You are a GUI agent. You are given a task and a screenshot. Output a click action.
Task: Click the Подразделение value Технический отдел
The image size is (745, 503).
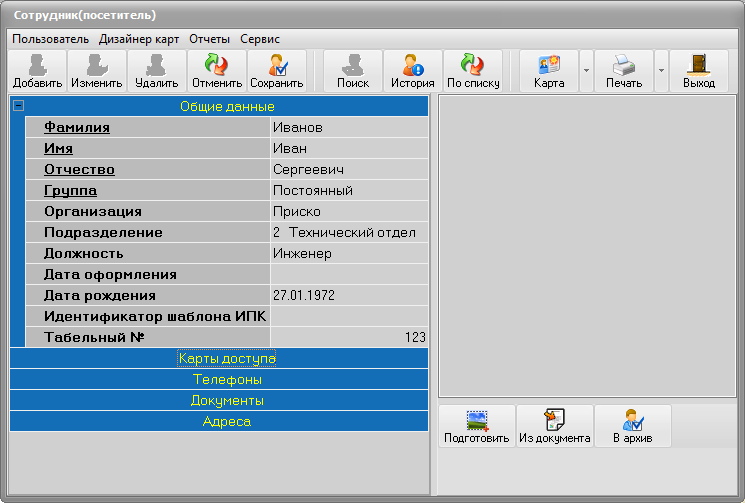click(349, 232)
